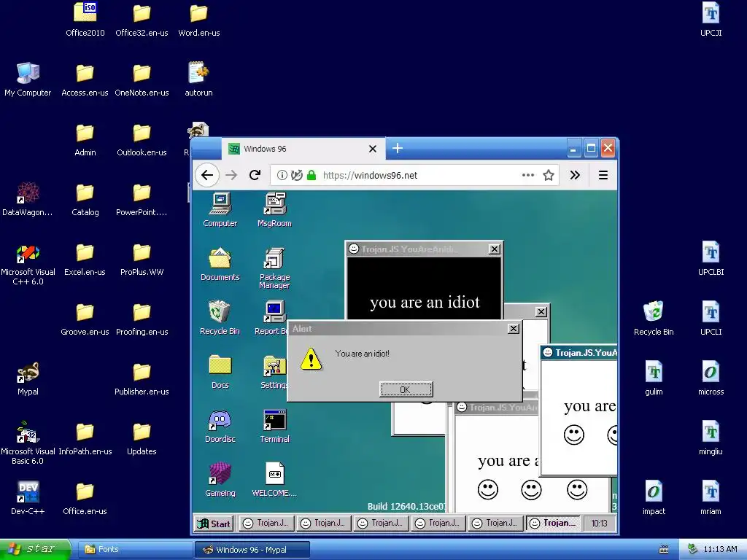Bookmark the page with the star icon

tap(549, 175)
